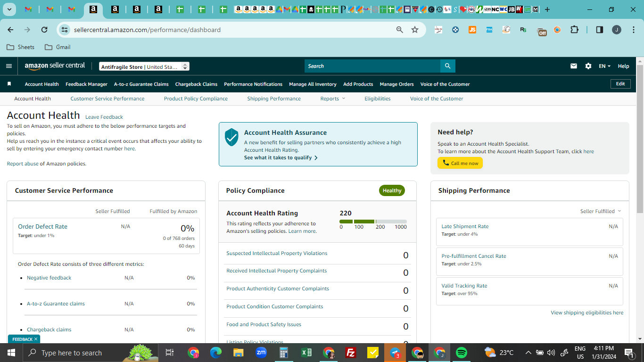Switch to the Account Health sub-tab
Viewport: 644px width, 362px height.
33,99
